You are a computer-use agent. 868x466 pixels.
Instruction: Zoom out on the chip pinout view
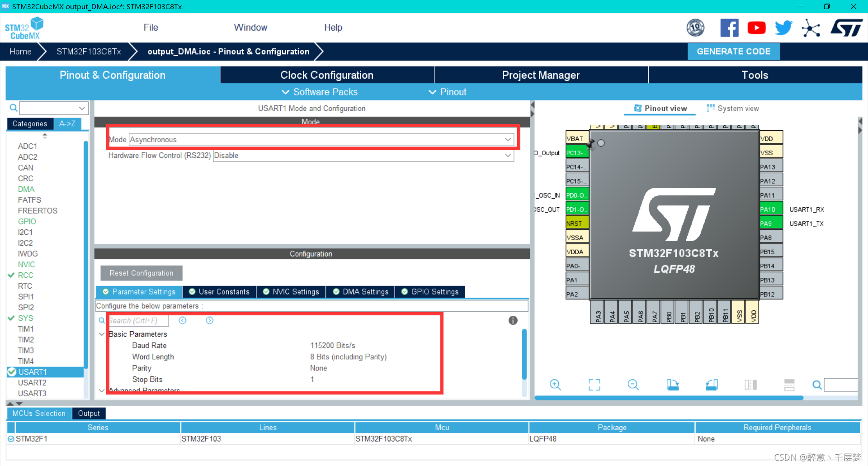633,385
